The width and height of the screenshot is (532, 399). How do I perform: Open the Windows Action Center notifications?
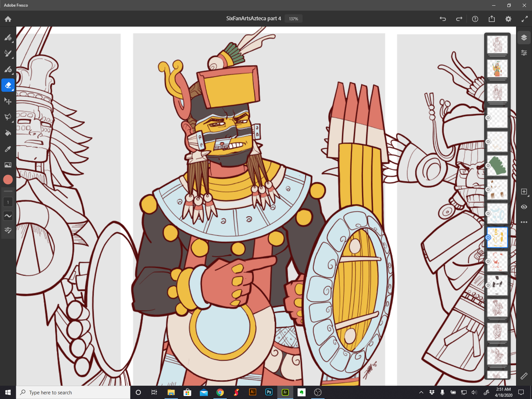pos(521,392)
